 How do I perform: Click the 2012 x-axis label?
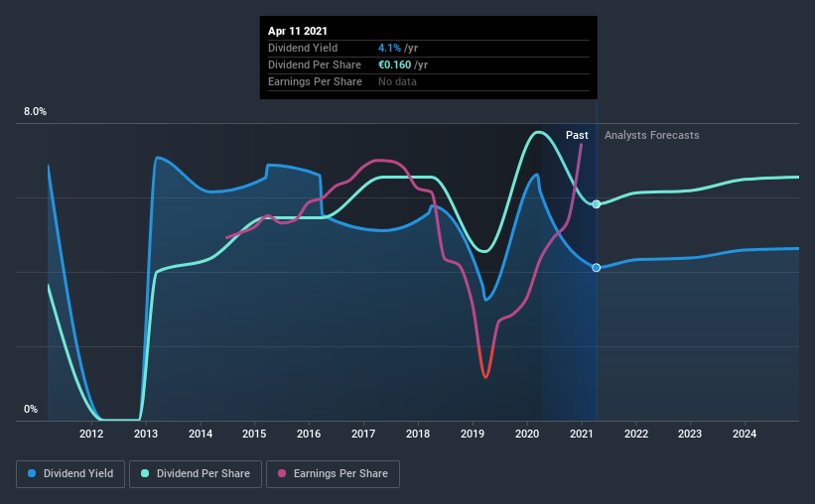coord(91,434)
